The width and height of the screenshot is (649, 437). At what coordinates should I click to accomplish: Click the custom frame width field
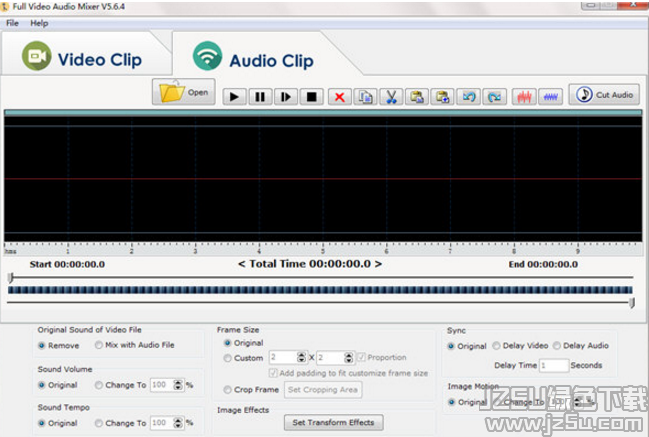pyautogui.click(x=284, y=357)
